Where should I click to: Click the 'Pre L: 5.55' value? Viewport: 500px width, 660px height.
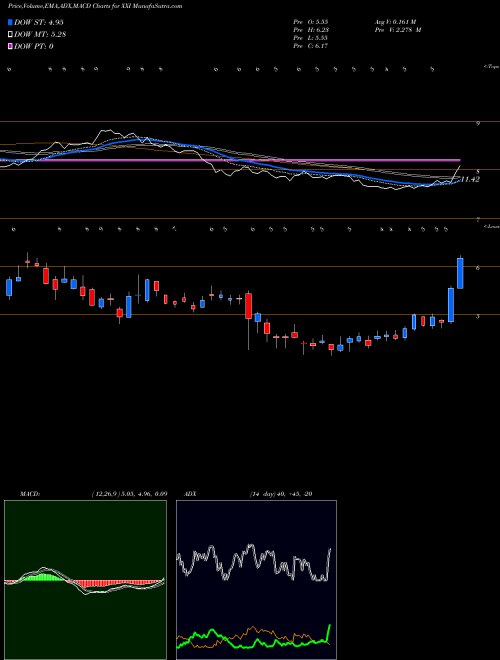(311, 38)
